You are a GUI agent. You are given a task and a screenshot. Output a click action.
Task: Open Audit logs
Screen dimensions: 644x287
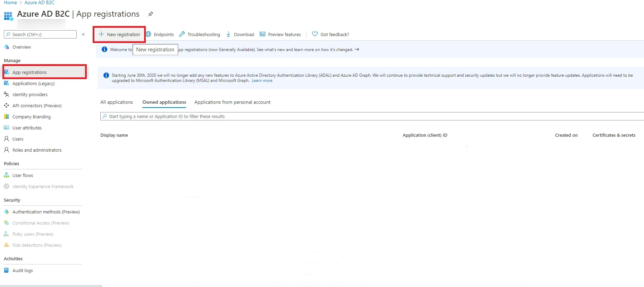click(23, 270)
